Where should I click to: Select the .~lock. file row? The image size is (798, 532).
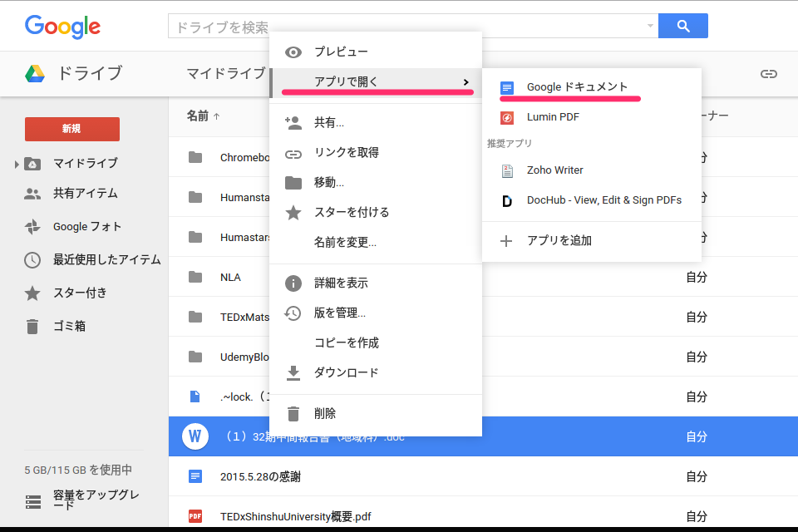(483, 397)
